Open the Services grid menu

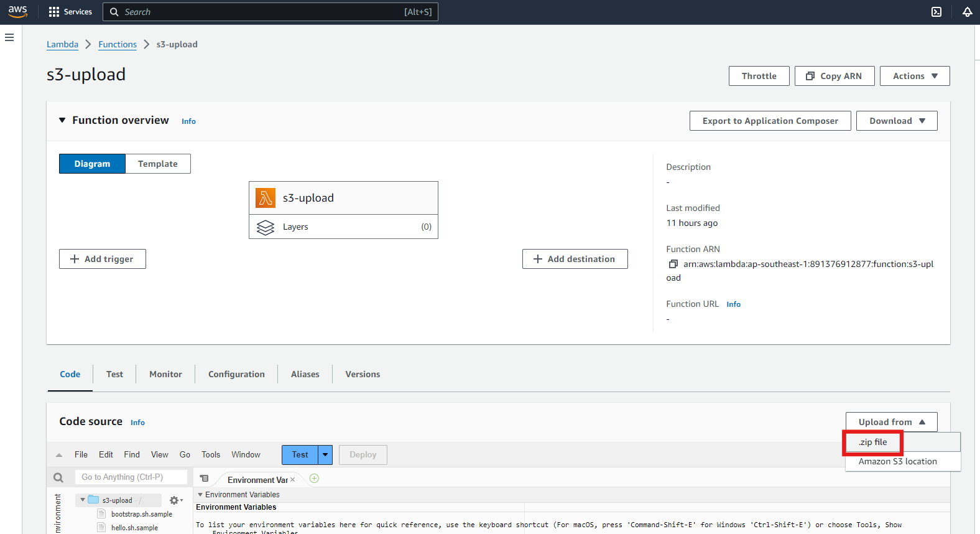[x=70, y=12]
